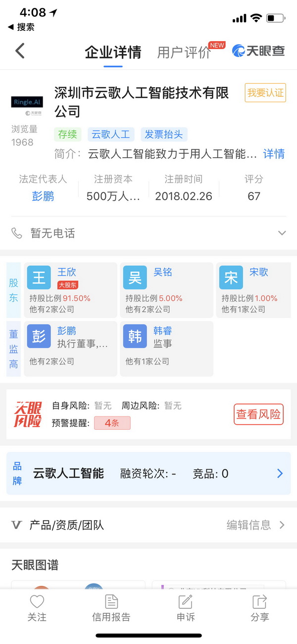Open the 韩 supervisor avatar
Viewport: 297px width, 644px height.
click(x=135, y=336)
